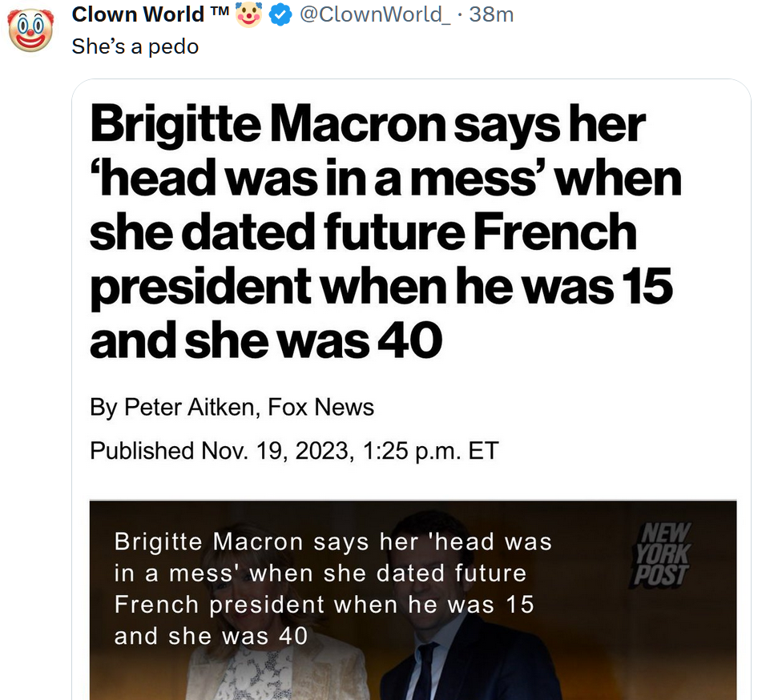778x700 pixels.
Task: Click the Peter Aitken author name
Action: click(x=188, y=407)
